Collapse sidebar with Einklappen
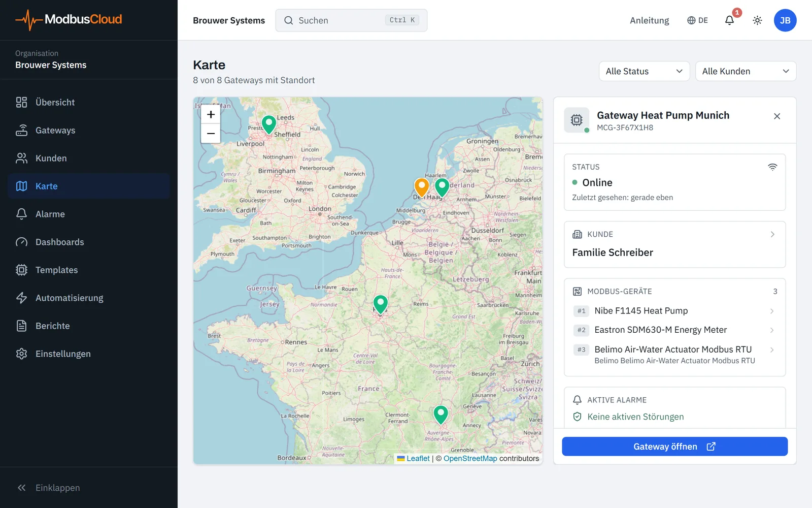Viewport: 812px width, 508px height. pos(89,488)
